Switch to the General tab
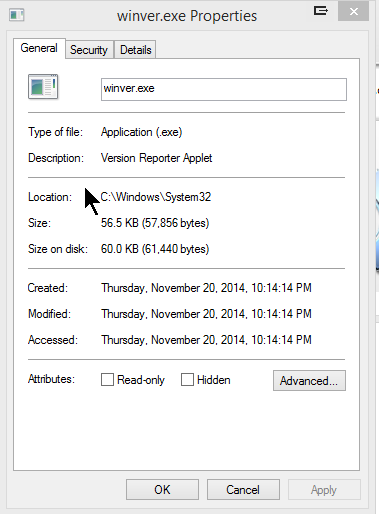The height and width of the screenshot is (514, 379). coord(39,48)
